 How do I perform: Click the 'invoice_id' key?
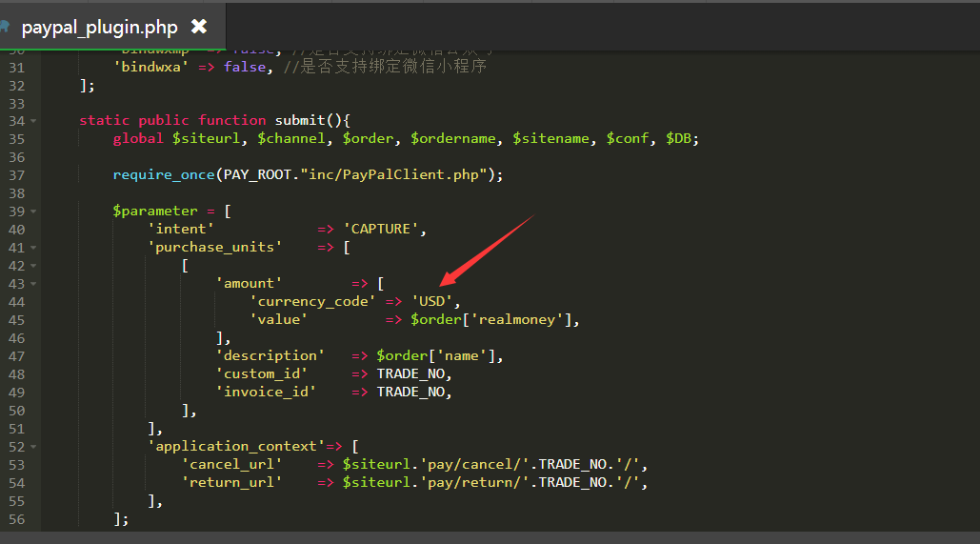pos(266,393)
